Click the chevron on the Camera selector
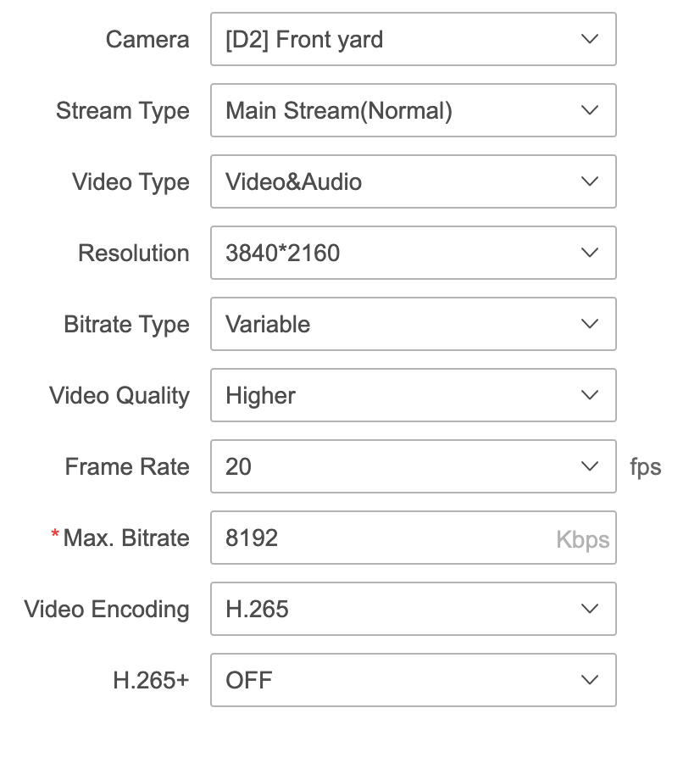 coord(589,39)
